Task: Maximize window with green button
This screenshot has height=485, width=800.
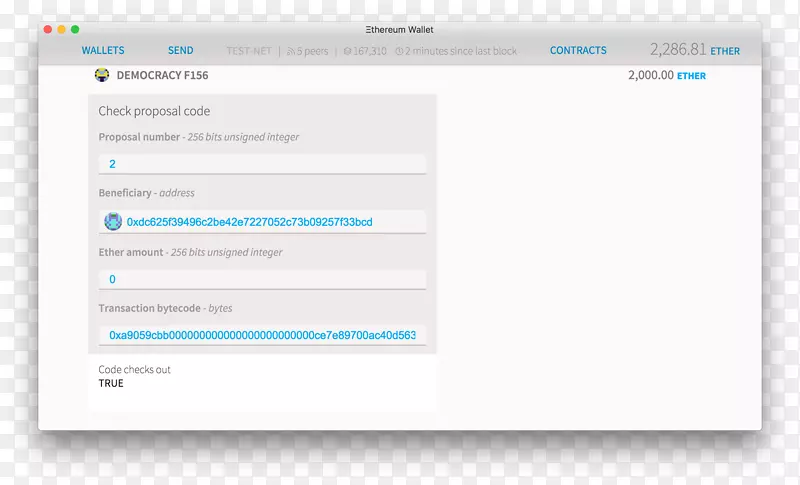Action: coord(75,30)
